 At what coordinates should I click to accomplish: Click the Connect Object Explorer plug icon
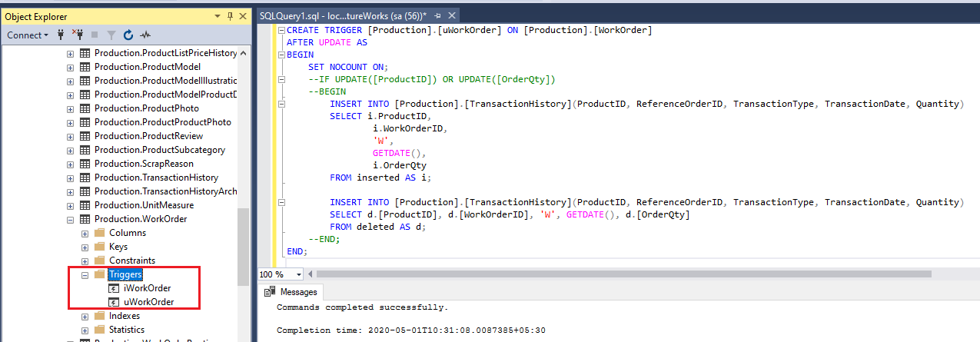tap(60, 35)
